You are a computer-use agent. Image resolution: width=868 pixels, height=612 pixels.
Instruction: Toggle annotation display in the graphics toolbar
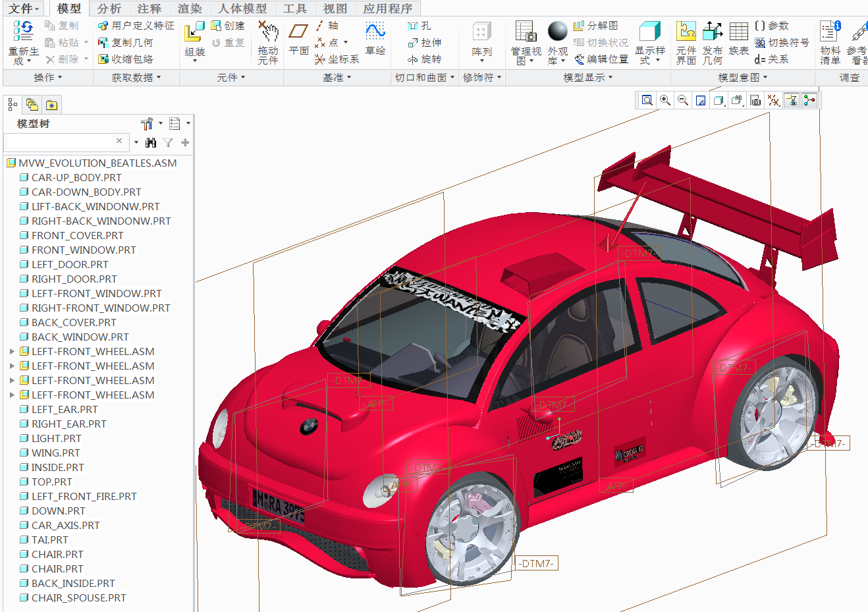coord(737,100)
